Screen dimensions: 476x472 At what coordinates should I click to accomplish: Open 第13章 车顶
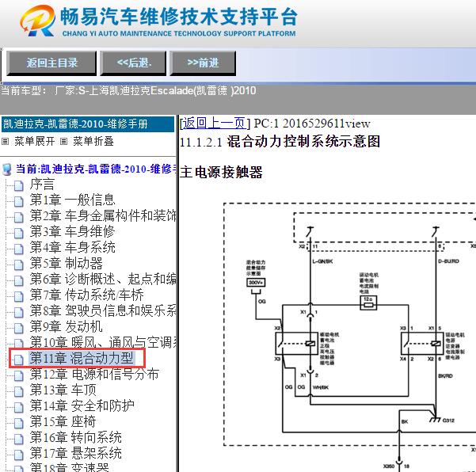coord(63,390)
